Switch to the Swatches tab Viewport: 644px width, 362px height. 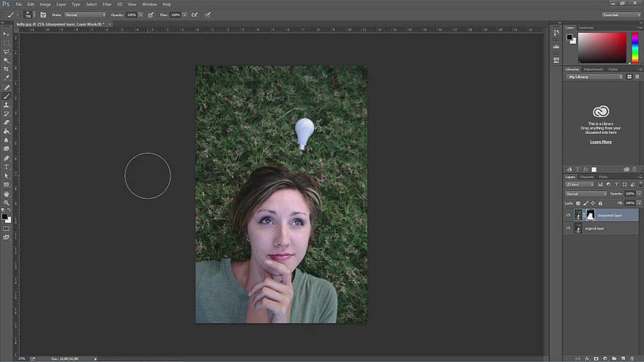click(586, 28)
